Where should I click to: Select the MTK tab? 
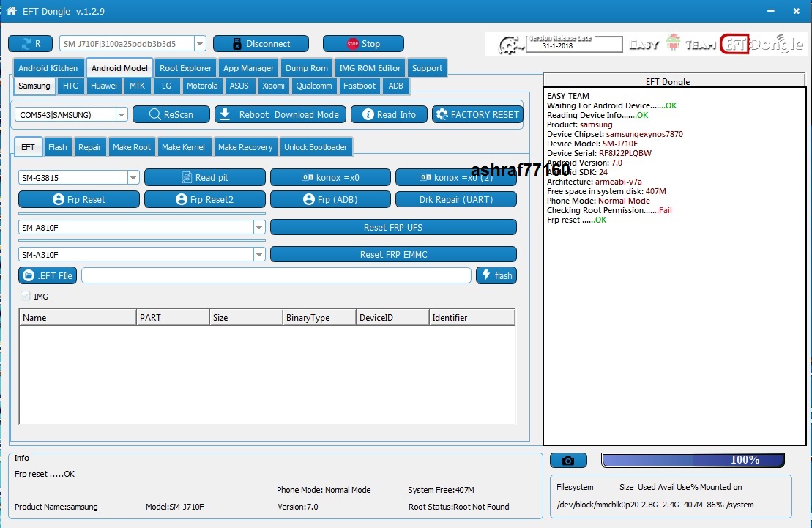point(137,86)
